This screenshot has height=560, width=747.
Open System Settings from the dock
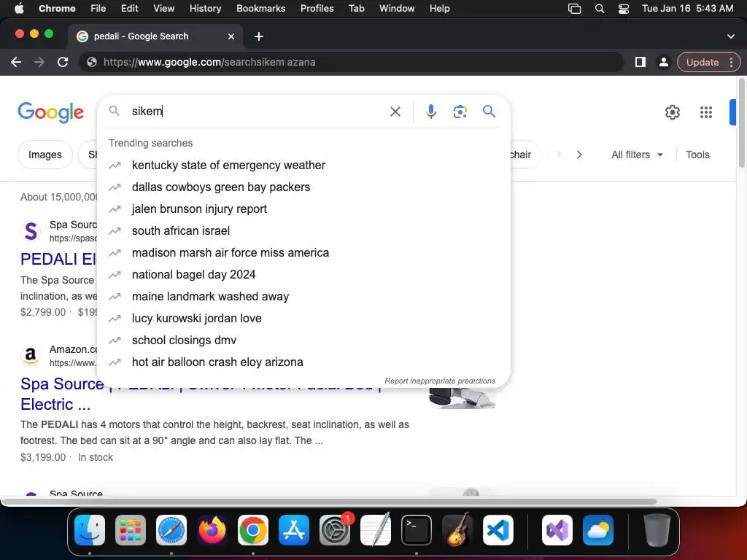[335, 530]
